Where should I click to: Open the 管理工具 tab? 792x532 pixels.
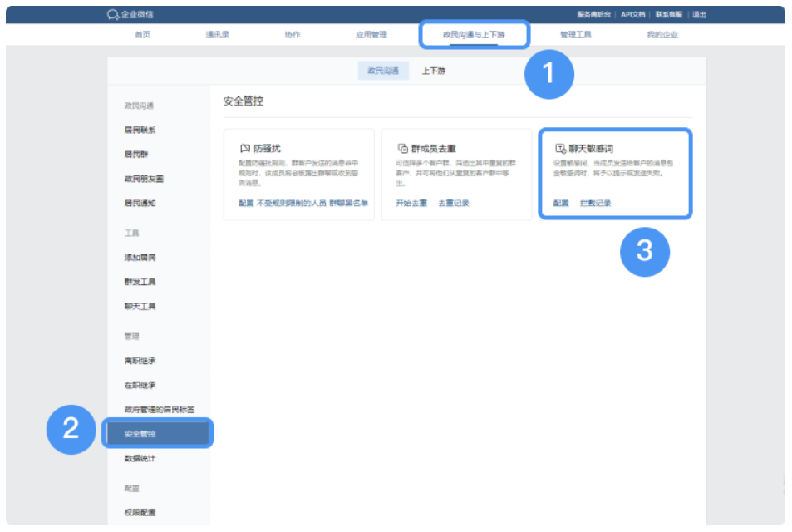(x=575, y=35)
